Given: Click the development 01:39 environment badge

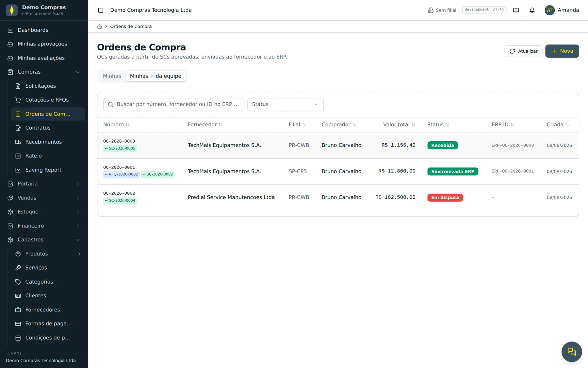Looking at the screenshot, I should click(484, 10).
